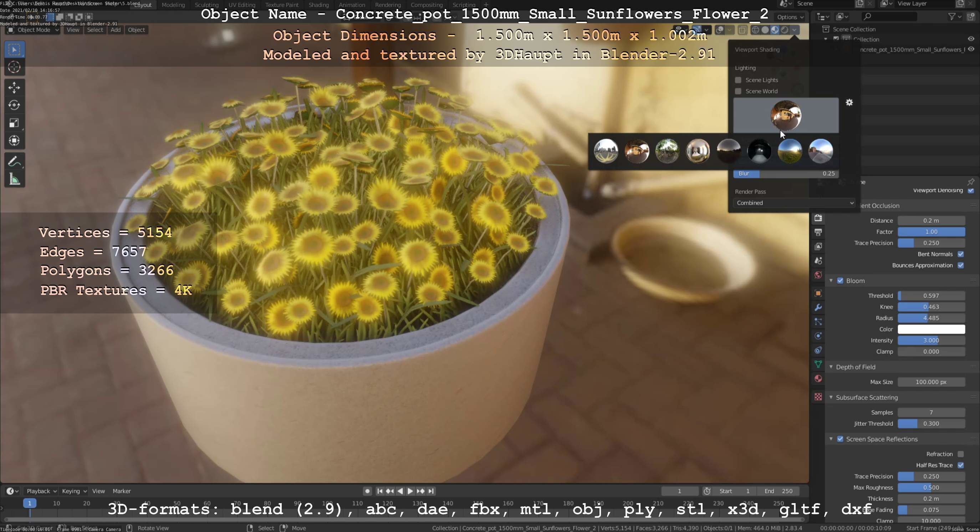The image size is (980, 532).
Task: Open the timeline View menu
Action: (98, 491)
